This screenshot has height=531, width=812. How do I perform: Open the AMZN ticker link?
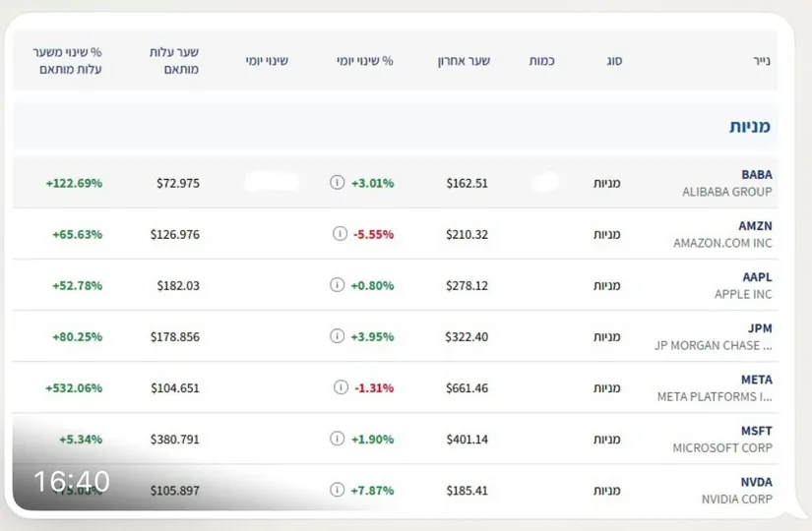pos(755,225)
